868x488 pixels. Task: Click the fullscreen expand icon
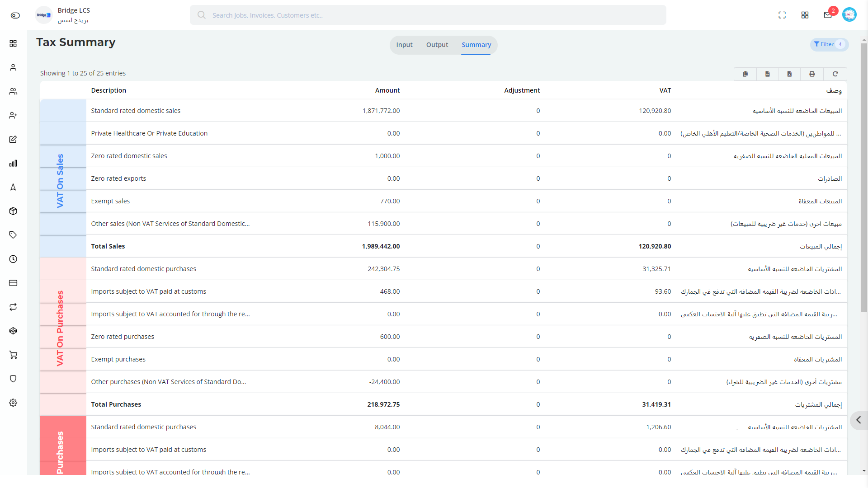783,15
